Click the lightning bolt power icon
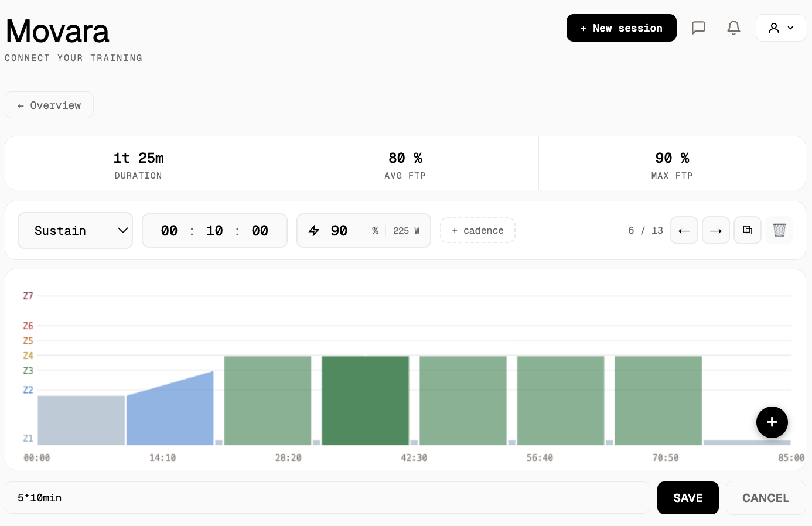This screenshot has width=812, height=526. [x=314, y=231]
